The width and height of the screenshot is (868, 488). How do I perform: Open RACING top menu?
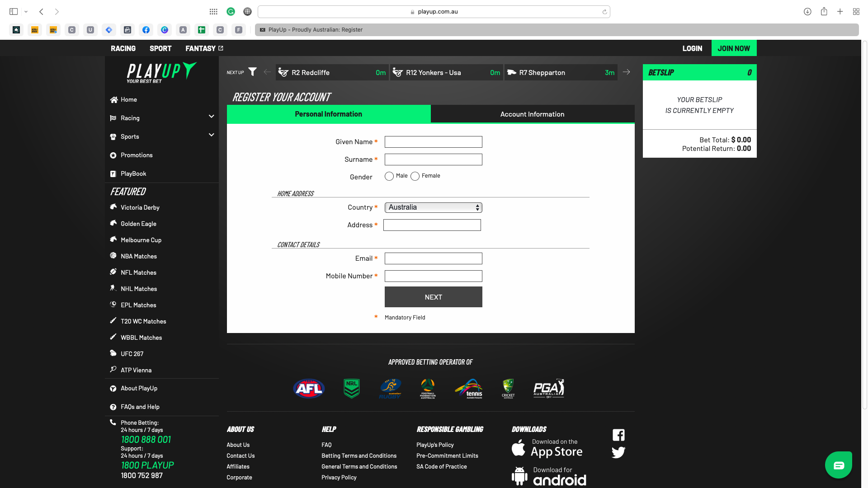click(x=123, y=48)
